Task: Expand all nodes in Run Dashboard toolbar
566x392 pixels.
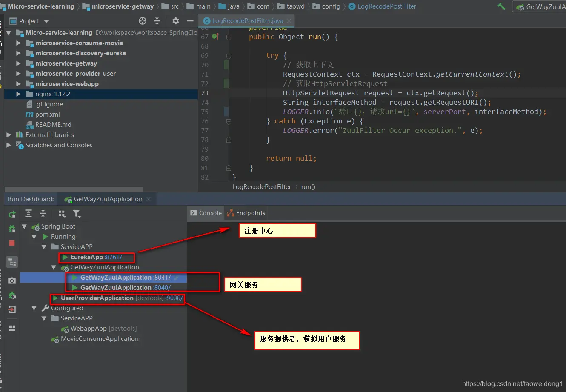Action: pos(29,213)
